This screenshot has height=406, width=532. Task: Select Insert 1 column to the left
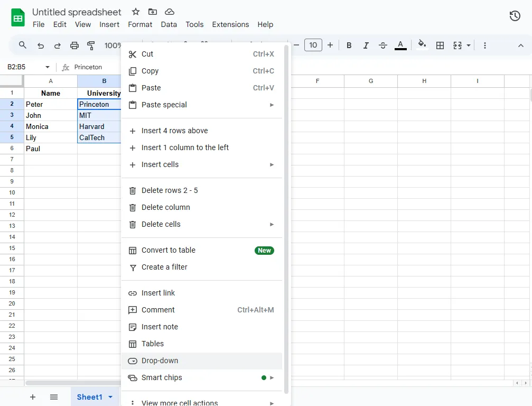[201, 147]
